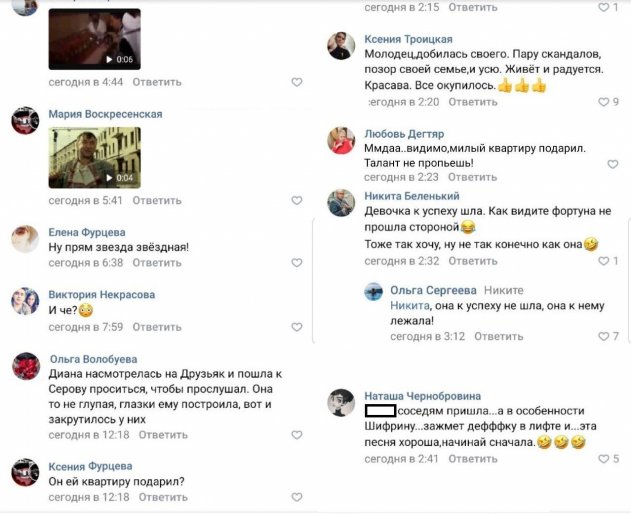Open Мария Воскресенская's profile name
The height and width of the screenshot is (514, 631).
point(105,114)
